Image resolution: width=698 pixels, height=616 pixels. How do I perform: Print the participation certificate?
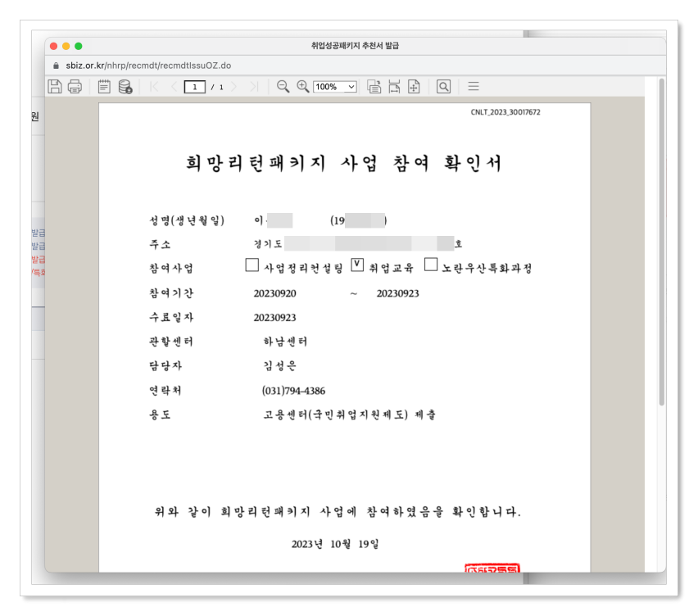coord(75,86)
